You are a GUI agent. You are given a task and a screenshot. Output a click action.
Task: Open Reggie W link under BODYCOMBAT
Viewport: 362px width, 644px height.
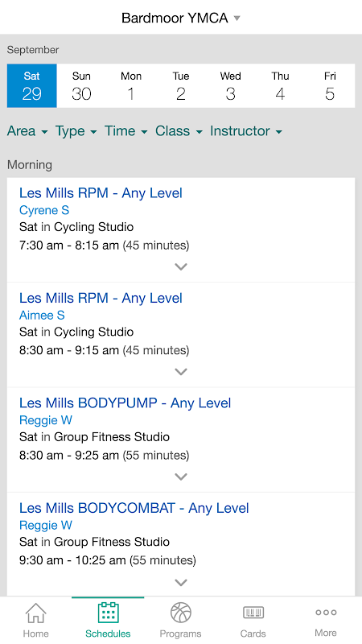[x=46, y=526]
